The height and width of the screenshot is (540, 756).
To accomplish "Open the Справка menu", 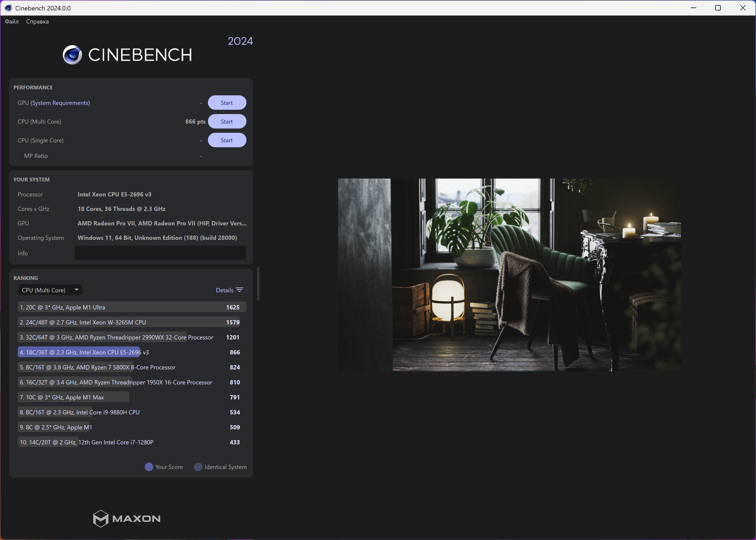I will 37,22.
